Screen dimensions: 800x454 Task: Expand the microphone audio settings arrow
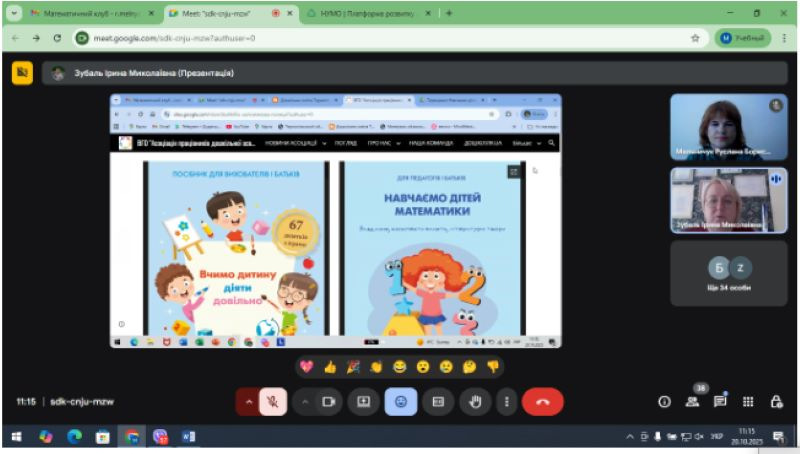pos(247,401)
